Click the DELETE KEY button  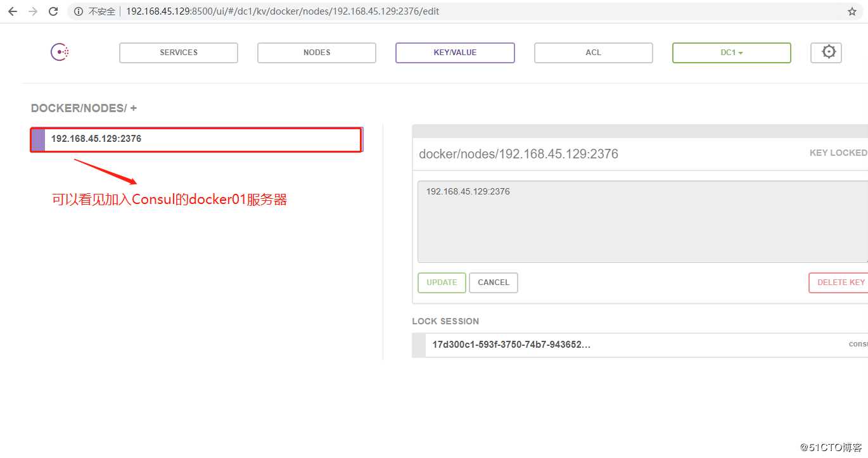pos(838,283)
